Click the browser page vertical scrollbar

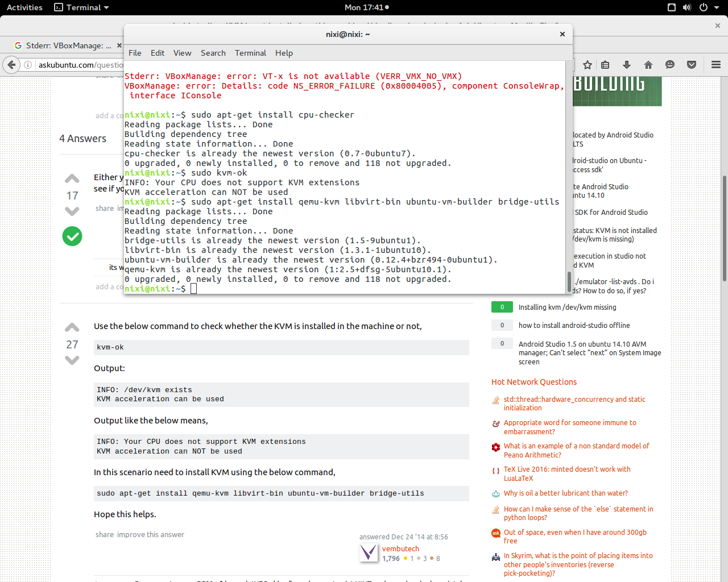coord(724,227)
